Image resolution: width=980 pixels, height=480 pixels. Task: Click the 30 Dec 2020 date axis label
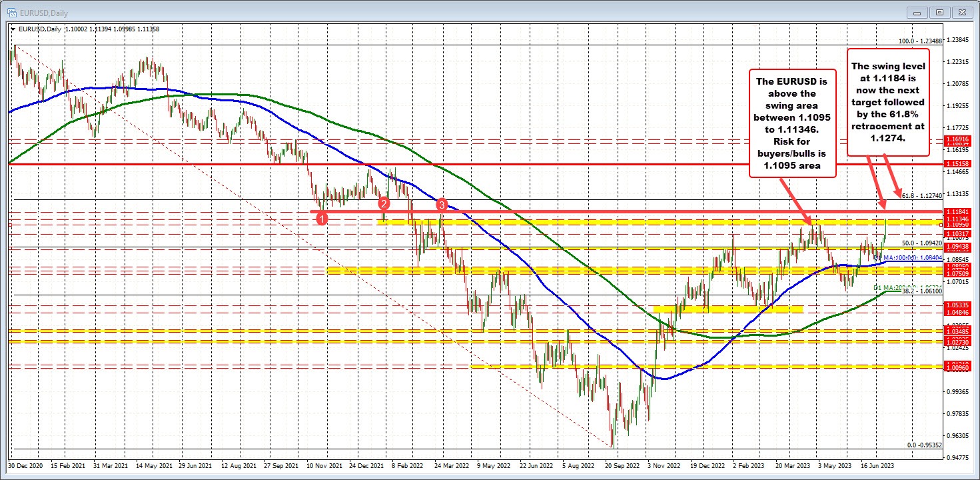click(25, 466)
